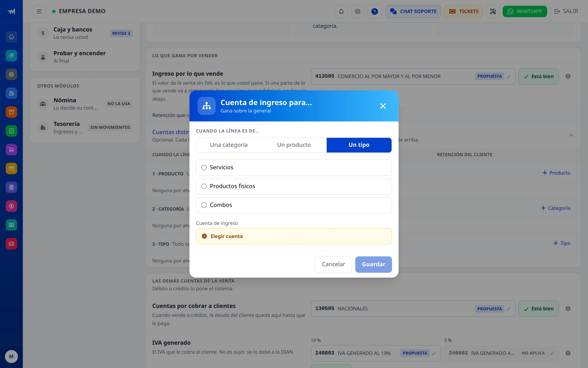Open the Tickets button

463,11
